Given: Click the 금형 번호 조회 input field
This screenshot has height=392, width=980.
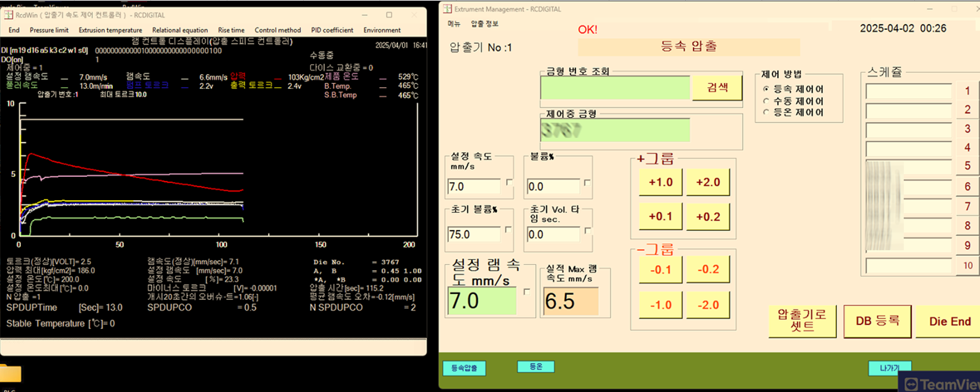Looking at the screenshot, I should tap(615, 88).
